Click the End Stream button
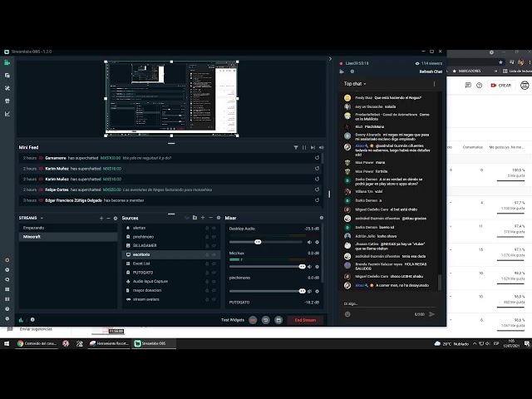The height and width of the screenshot is (399, 532). pyautogui.click(x=305, y=320)
